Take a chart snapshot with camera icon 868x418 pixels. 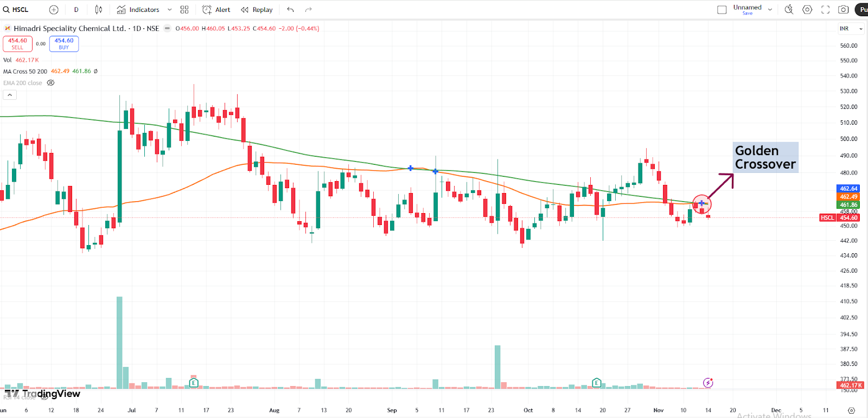pyautogui.click(x=843, y=10)
